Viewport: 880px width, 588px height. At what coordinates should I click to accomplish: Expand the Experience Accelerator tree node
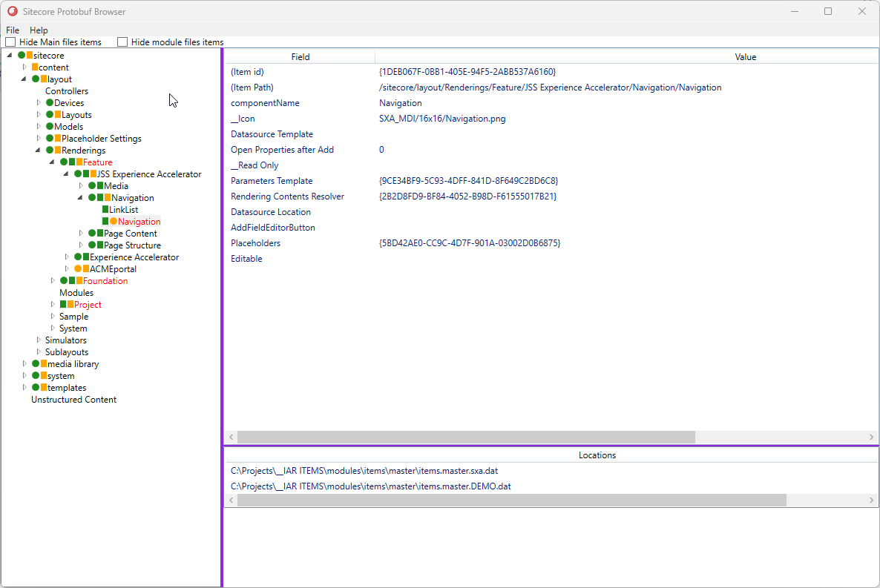(66, 257)
